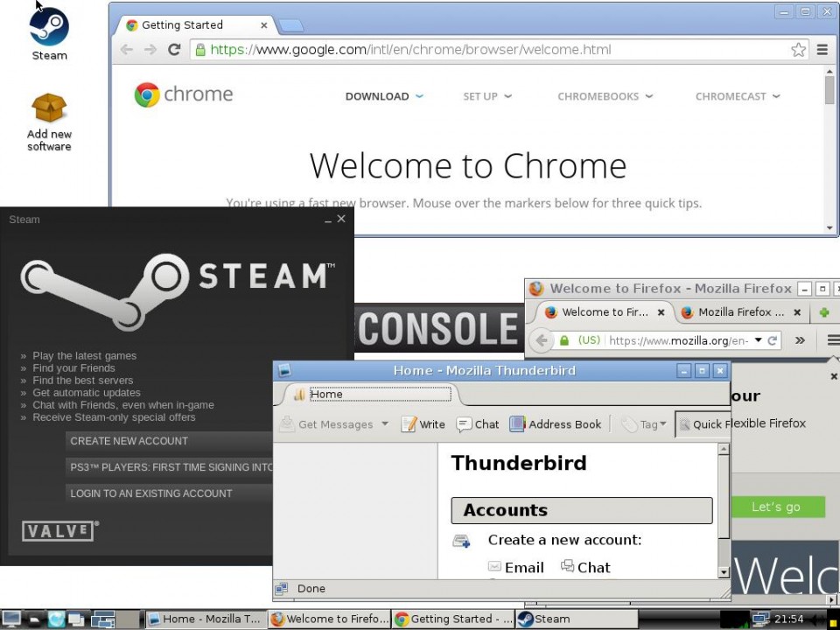
Task: Go back in Chrome with the back arrow
Action: click(126, 50)
